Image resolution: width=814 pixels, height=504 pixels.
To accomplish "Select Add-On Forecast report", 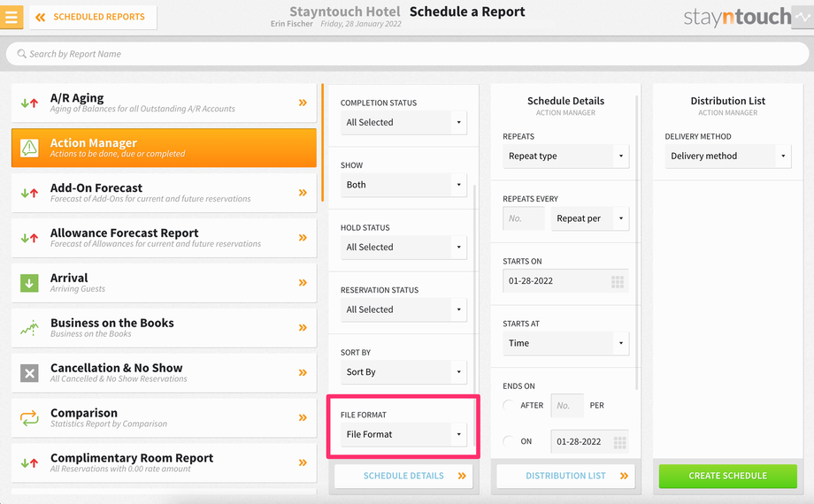I will click(164, 193).
